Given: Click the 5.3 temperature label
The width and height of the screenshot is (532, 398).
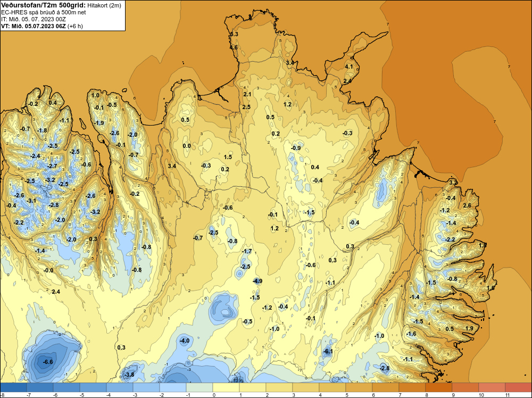Looking at the screenshot, I should (x=234, y=34).
